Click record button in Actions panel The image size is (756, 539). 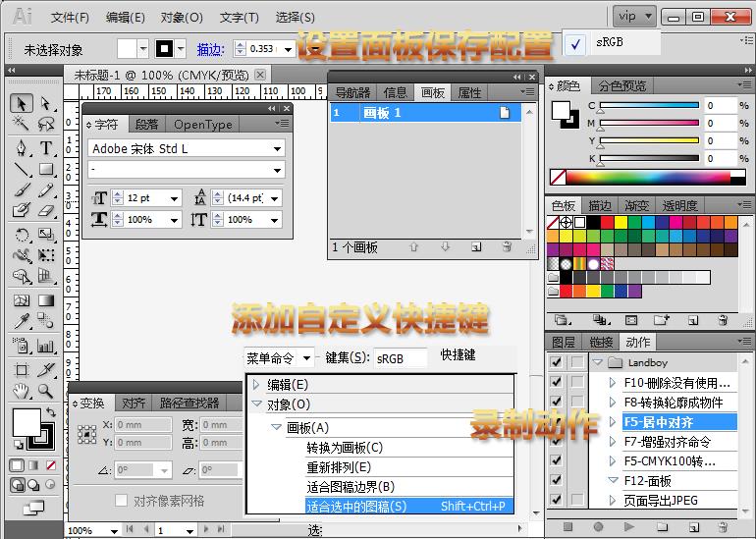tap(598, 526)
